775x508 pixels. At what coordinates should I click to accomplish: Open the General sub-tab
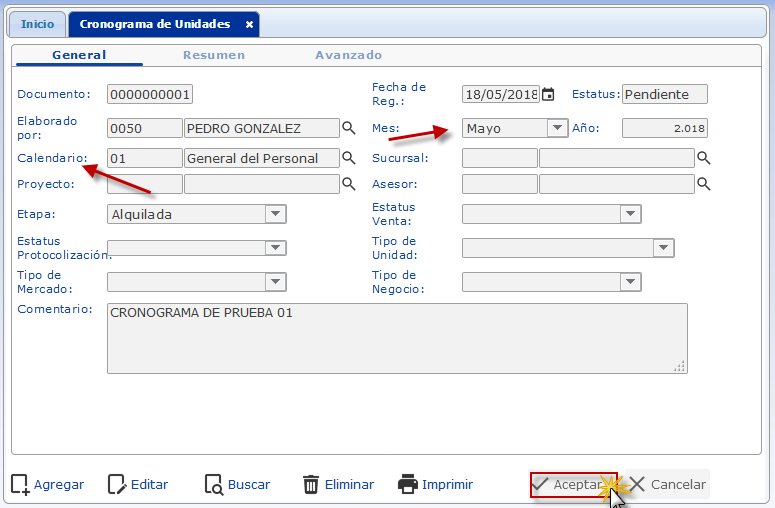click(79, 55)
